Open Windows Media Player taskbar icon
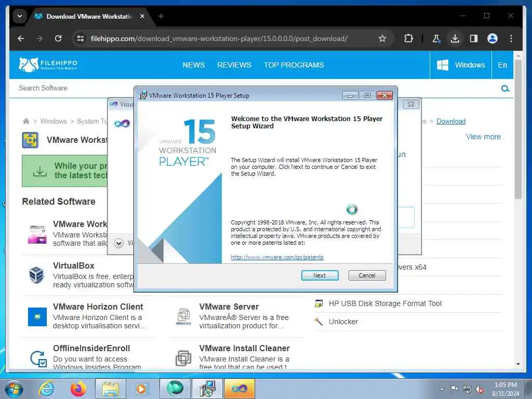The width and height of the screenshot is (532, 399). pos(141,389)
